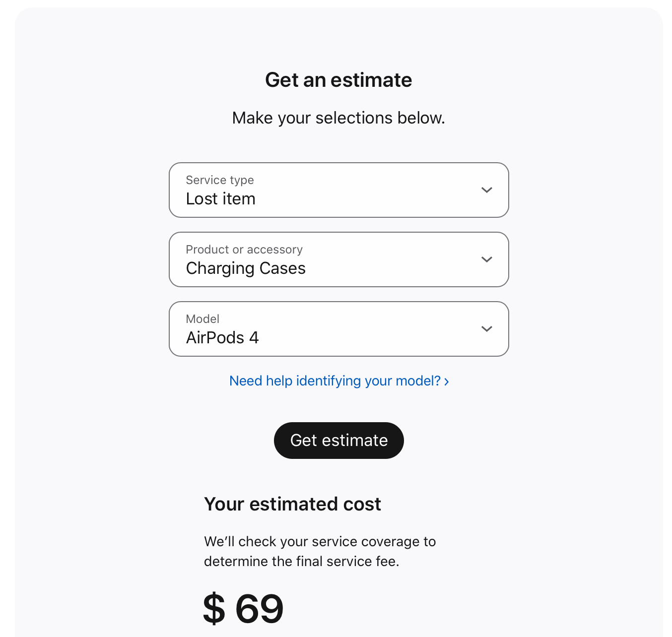
Task: Click the arrow after the model help link
Action: tap(447, 382)
